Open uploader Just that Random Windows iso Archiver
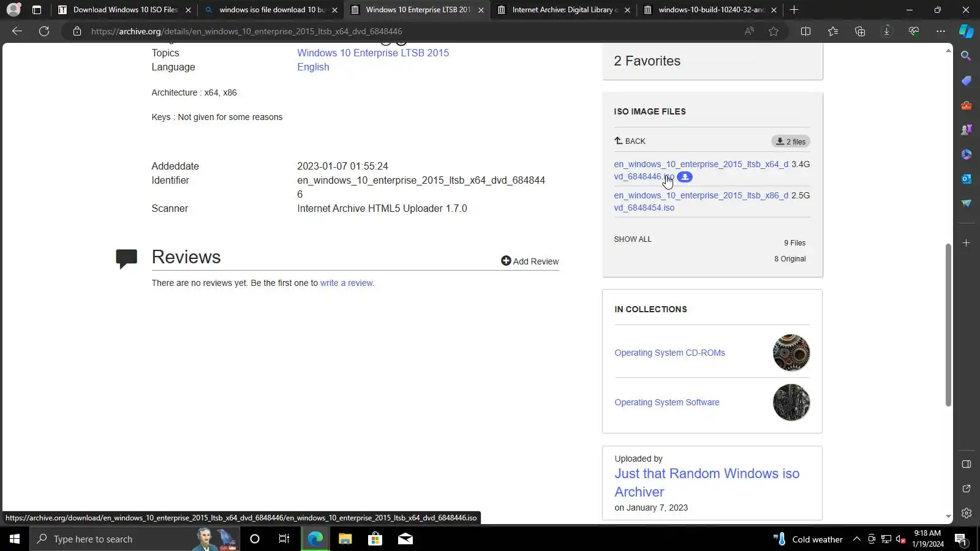 click(707, 482)
